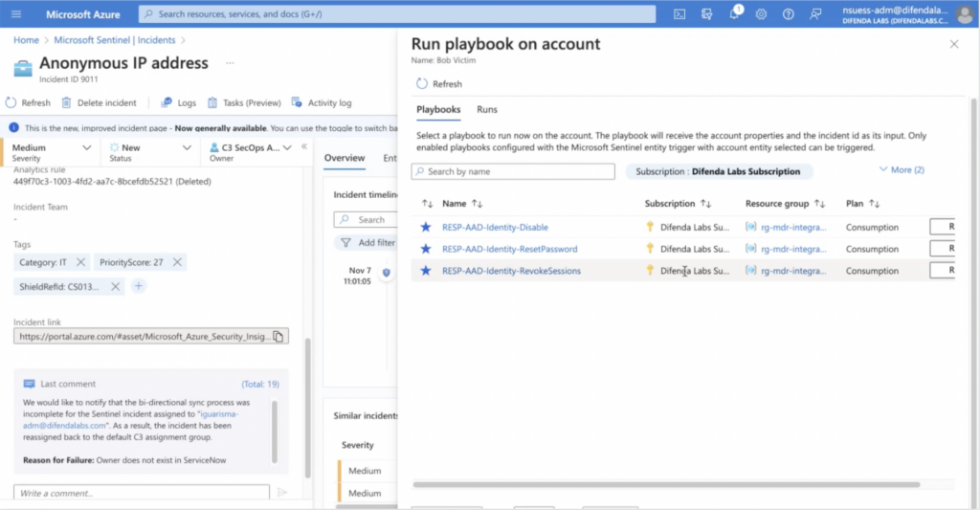Switch to the Playbooks tab
The image size is (980, 510).
click(438, 109)
